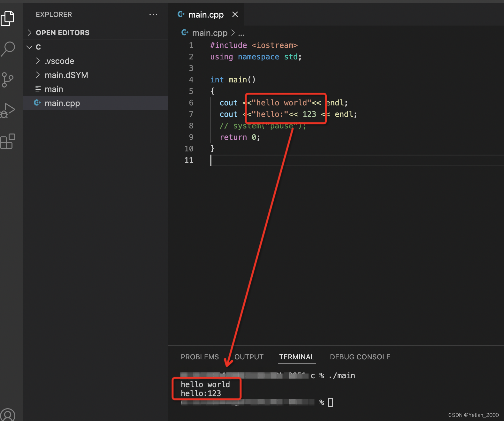Screen dimensions: 504x421
Task: Switch to the OUTPUT panel tab
Action: click(x=249, y=357)
